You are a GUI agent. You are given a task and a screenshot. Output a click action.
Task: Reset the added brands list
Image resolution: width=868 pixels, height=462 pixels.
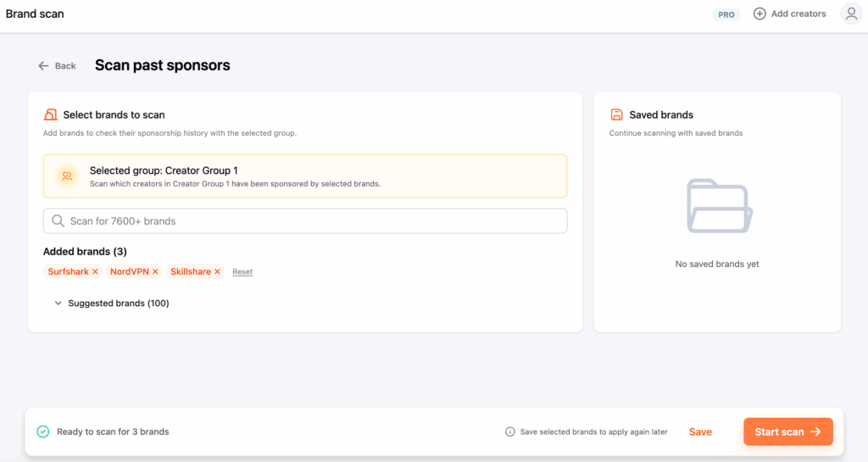coord(242,272)
